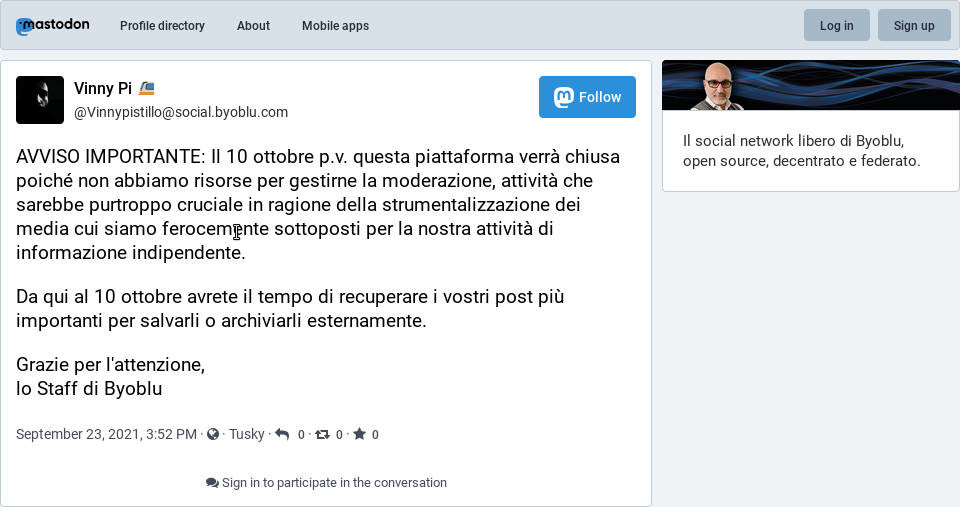
Task: Go to Mobile apps page
Action: pyautogui.click(x=336, y=26)
